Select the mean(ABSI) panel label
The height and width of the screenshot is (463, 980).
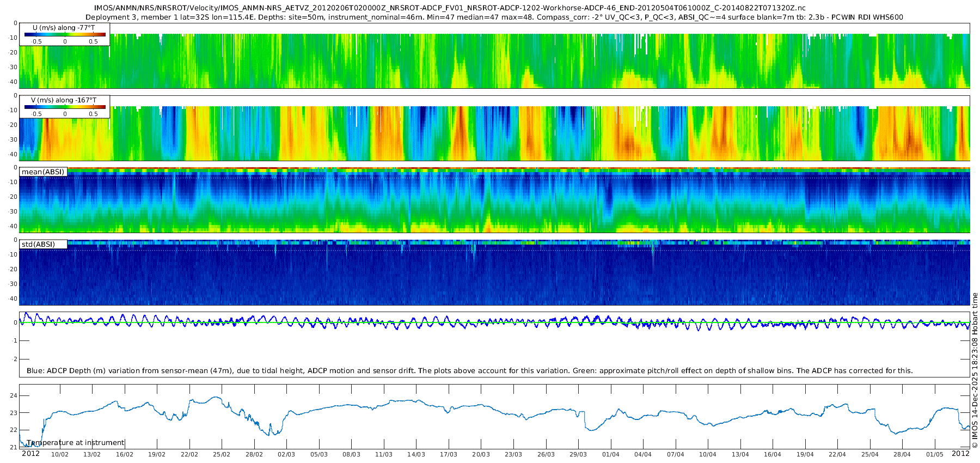tap(43, 172)
